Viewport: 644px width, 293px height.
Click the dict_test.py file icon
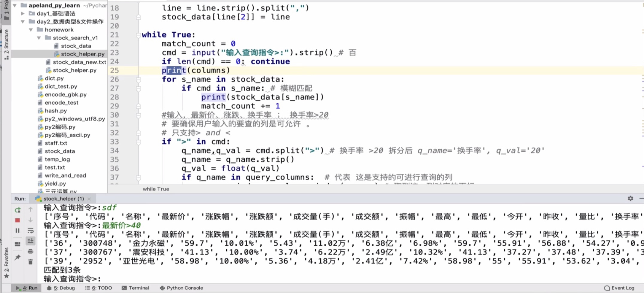[40, 86]
